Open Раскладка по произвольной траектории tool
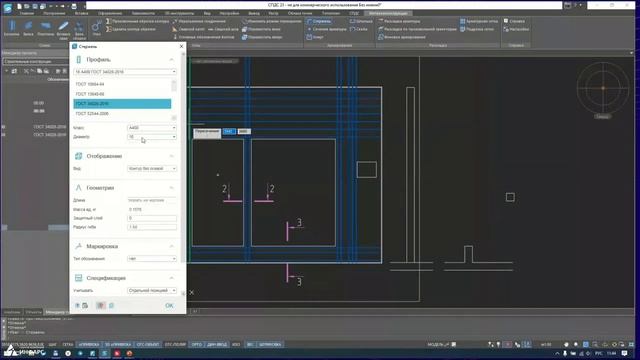This screenshot has height=360, width=640. coord(418,29)
